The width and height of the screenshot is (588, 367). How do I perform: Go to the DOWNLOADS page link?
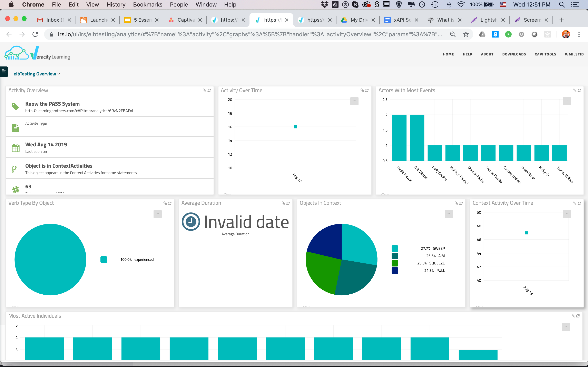514,54
